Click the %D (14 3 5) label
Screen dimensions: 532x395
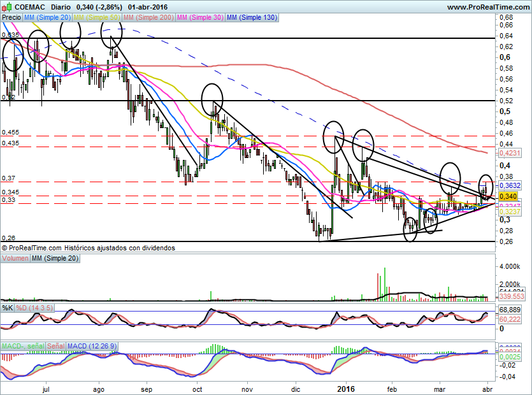34,308
